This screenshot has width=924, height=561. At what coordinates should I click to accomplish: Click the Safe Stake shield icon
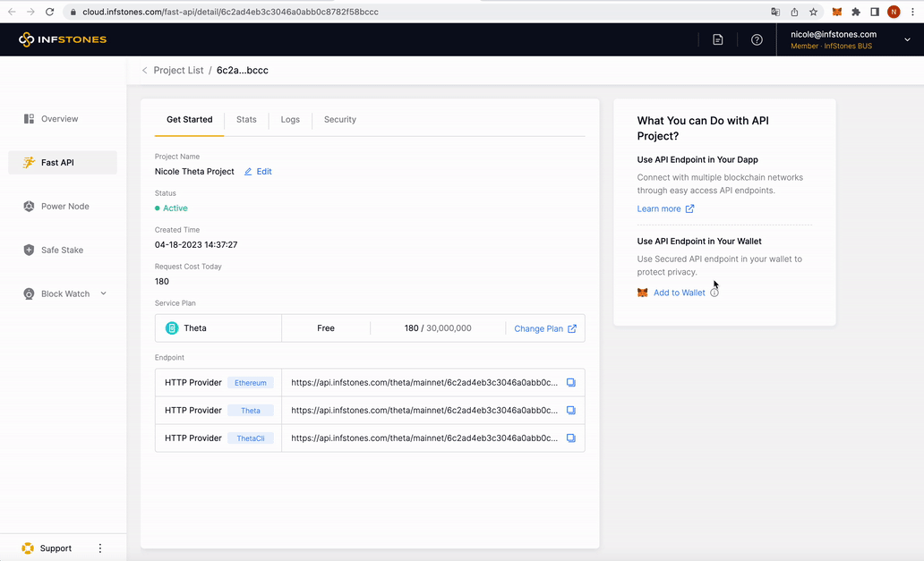pos(29,250)
